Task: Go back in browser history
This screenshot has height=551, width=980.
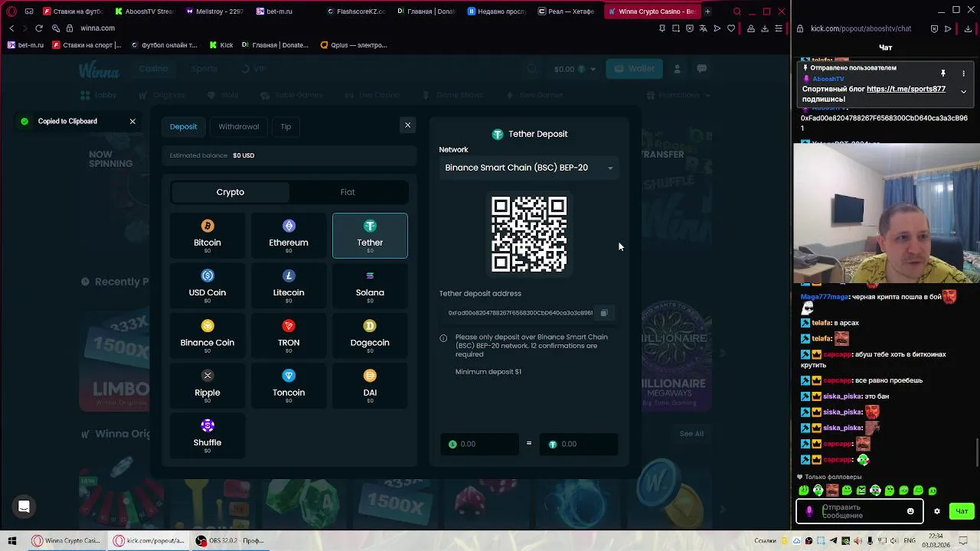Action: 11,28
